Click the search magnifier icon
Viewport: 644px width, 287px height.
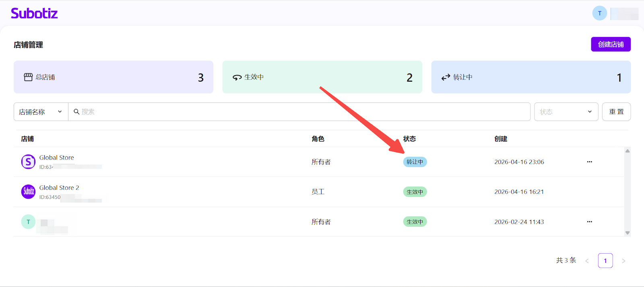[x=76, y=112]
